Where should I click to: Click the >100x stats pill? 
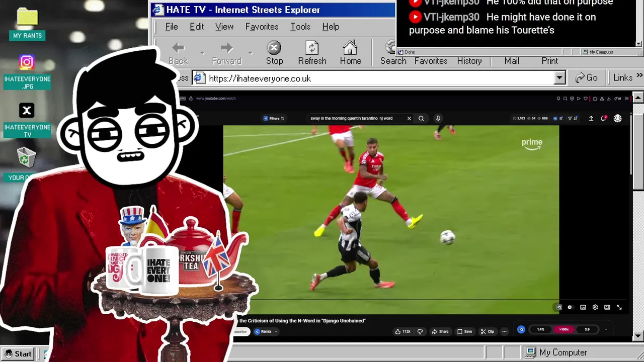tap(564, 329)
